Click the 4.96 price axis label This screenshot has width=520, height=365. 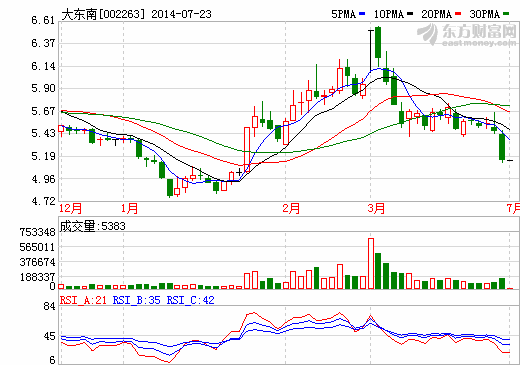pos(43,179)
